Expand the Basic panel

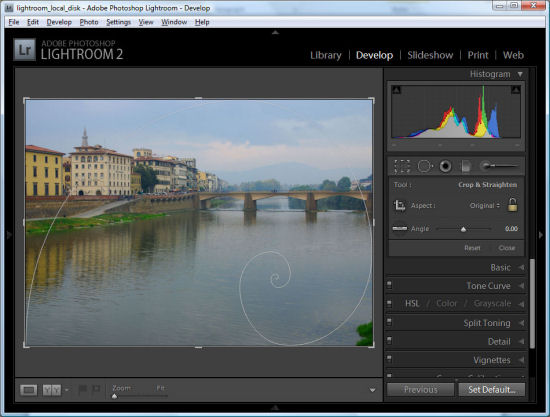[x=522, y=268]
